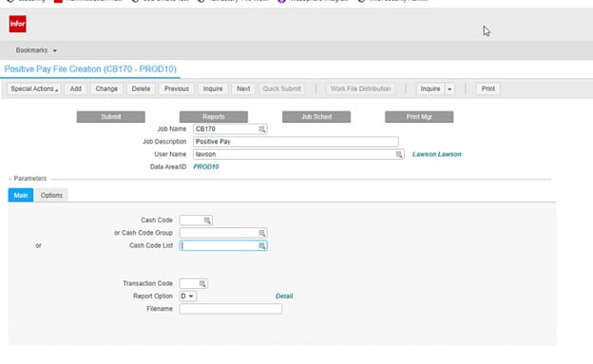Viewport: 593px width, 364px height.
Task: Open the Job Sched button
Action: pyautogui.click(x=316, y=117)
